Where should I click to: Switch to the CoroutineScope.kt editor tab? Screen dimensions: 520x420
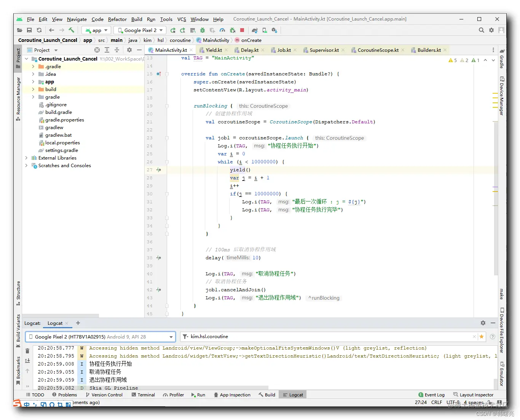378,50
